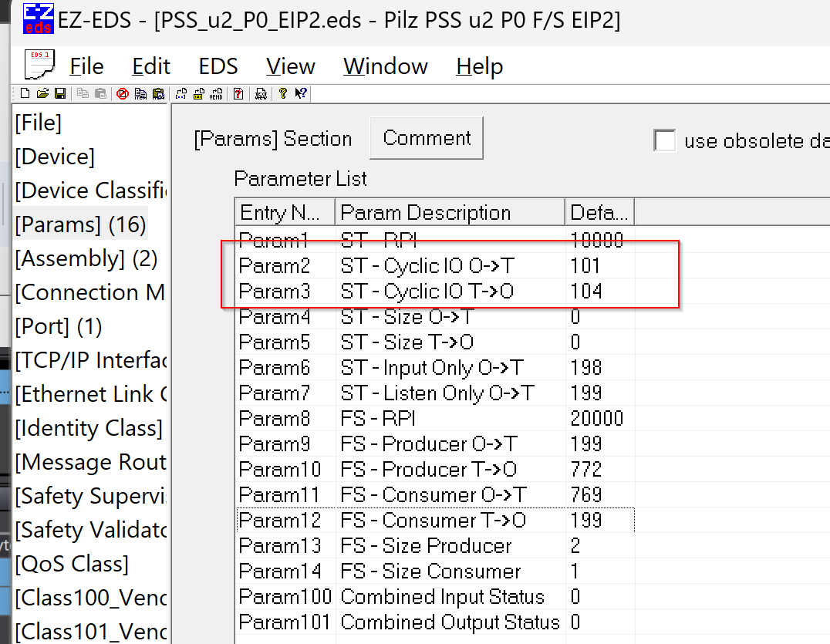Click the paste ITEM clipboard icon
The width and height of the screenshot is (830, 644).
point(158,93)
